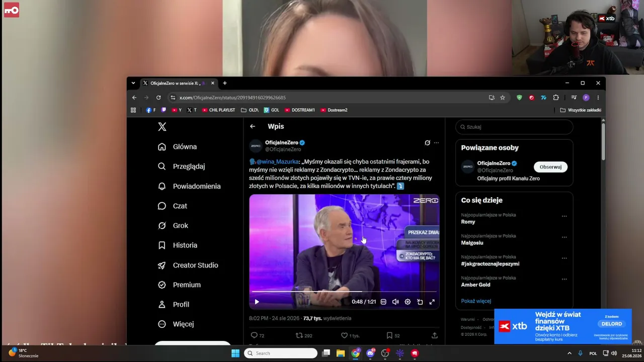Open the Chrome extensions puzzle menu

pos(556,98)
